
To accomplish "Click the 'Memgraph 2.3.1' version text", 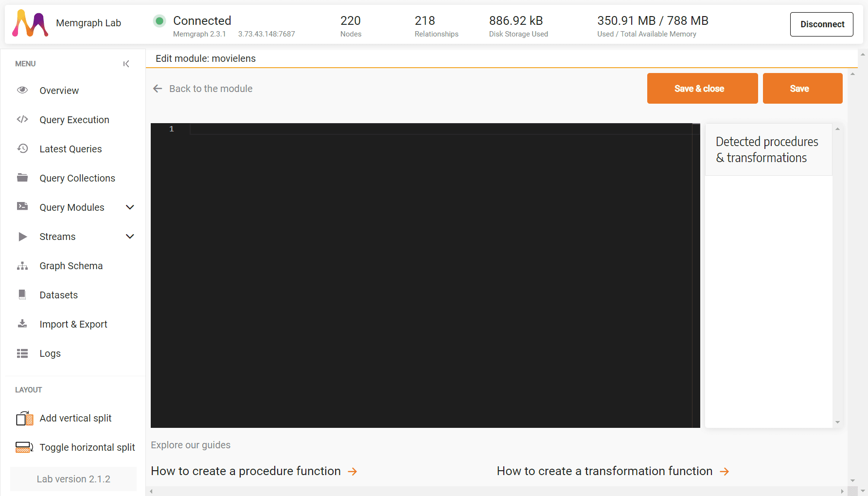I will (x=199, y=34).
